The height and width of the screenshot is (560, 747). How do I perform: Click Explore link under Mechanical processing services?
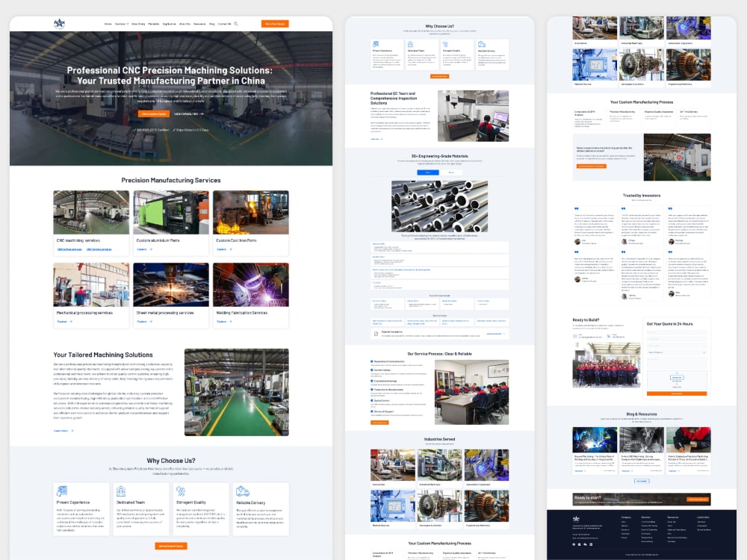[x=64, y=321]
